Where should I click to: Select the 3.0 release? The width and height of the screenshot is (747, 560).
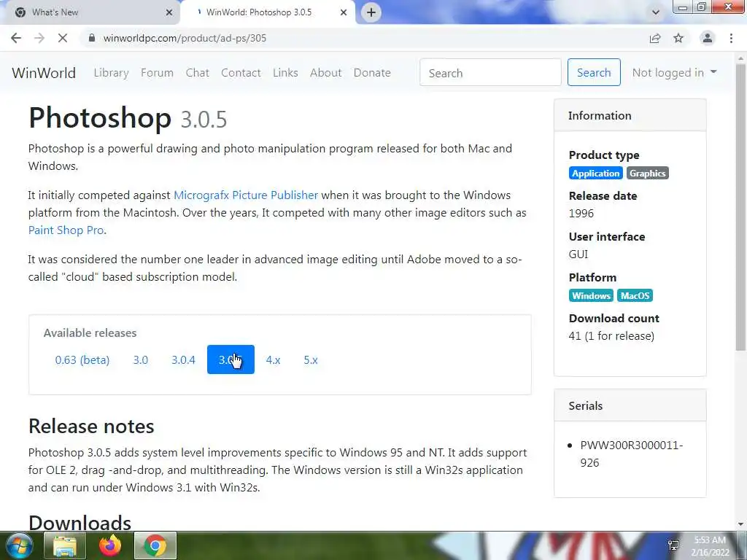tap(141, 360)
